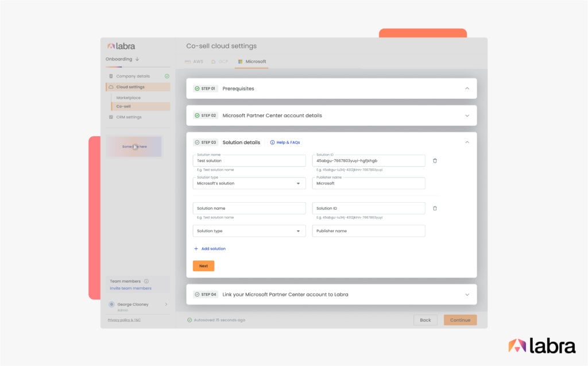The image size is (588, 366).
Task: Click the Autosaved status checkmark icon
Action: coord(189,320)
